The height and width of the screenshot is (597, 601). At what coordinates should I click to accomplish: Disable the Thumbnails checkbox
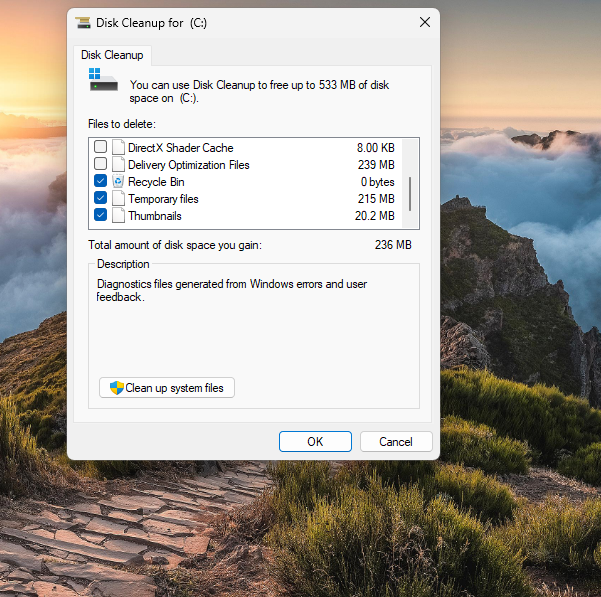tap(100, 216)
